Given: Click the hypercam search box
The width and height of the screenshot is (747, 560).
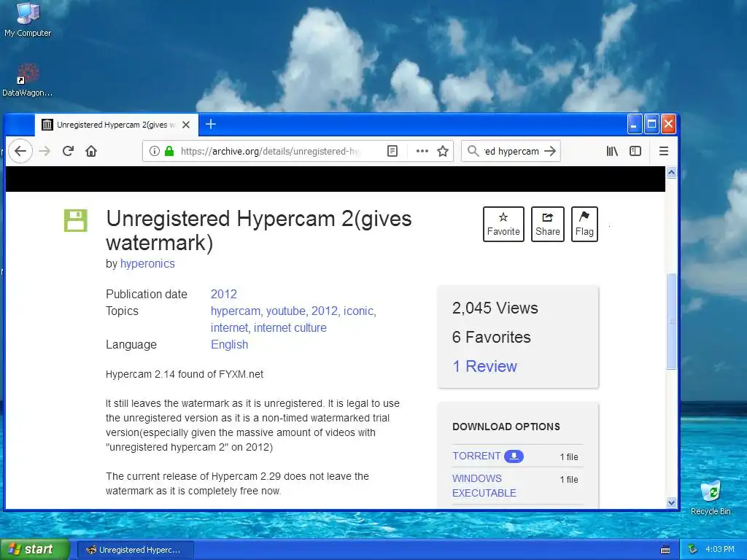Looking at the screenshot, I should click(511, 151).
